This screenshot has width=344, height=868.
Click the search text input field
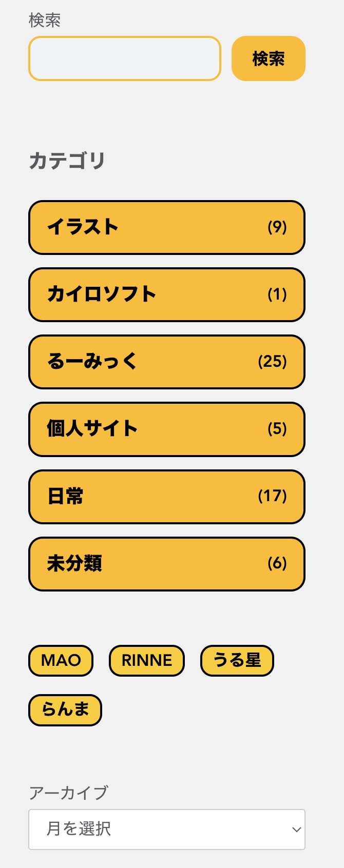(x=124, y=58)
